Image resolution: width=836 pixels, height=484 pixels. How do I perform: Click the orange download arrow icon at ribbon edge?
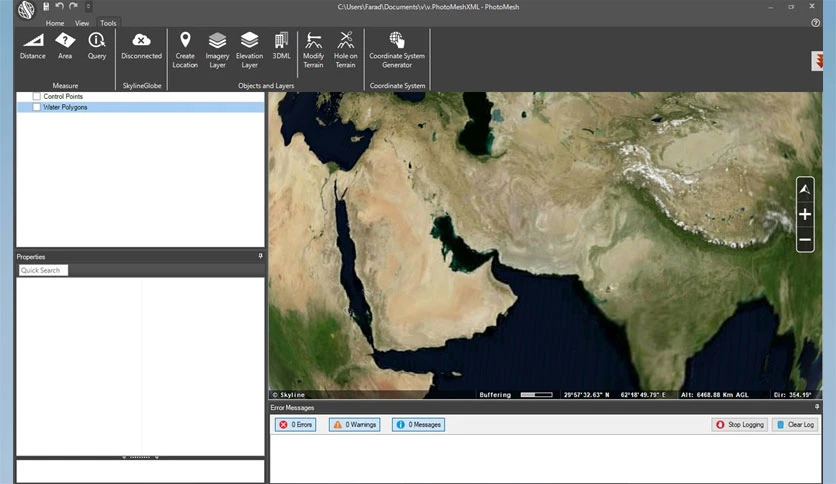point(817,60)
